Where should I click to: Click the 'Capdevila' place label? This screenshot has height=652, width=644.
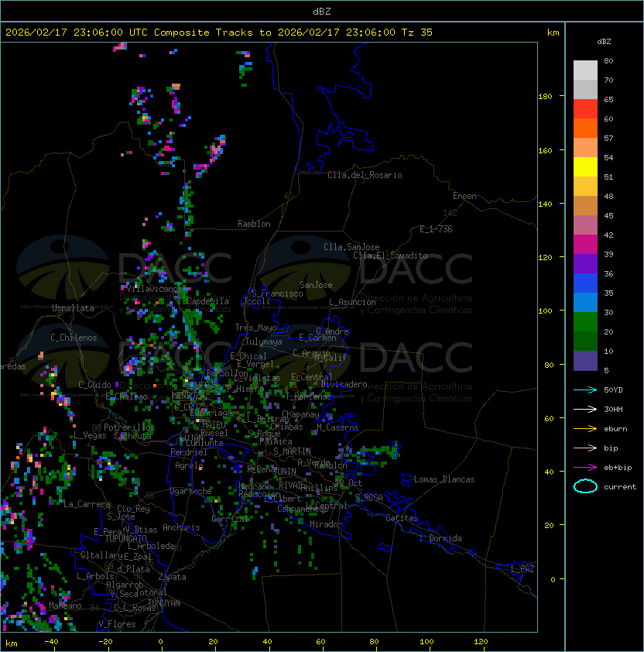pos(208,301)
